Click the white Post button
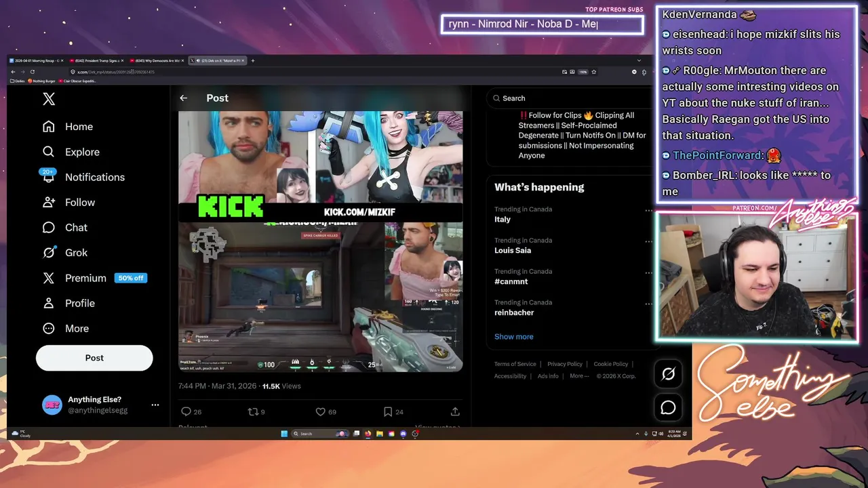This screenshot has width=868, height=488. [x=94, y=358]
